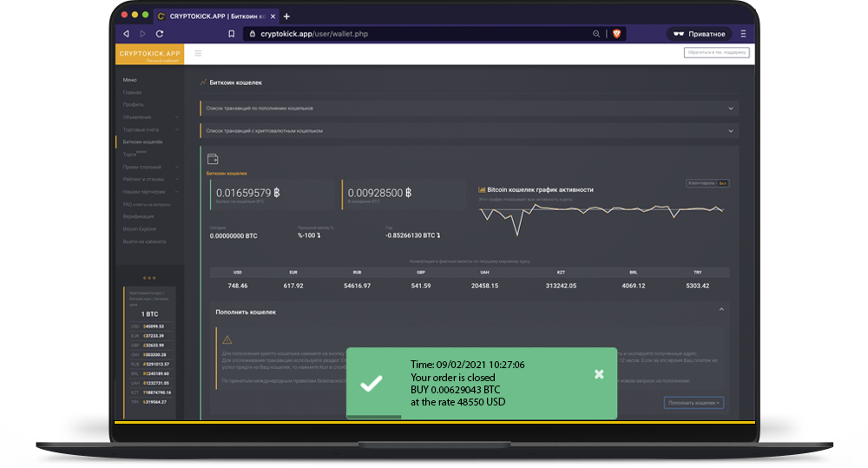This screenshot has width=868, height=468.
Task: Click the chart icon next to Биткоин кошелек heading
Action: click(203, 82)
